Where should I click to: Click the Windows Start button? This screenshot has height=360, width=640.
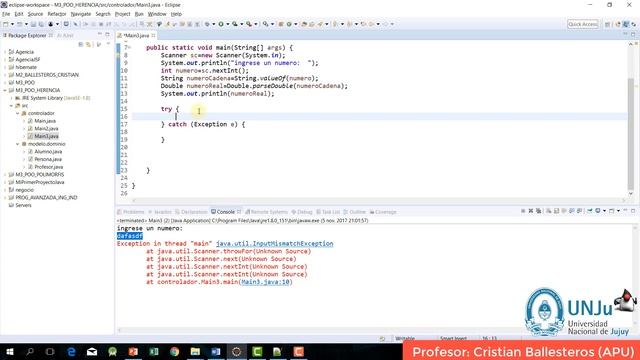click(9, 351)
